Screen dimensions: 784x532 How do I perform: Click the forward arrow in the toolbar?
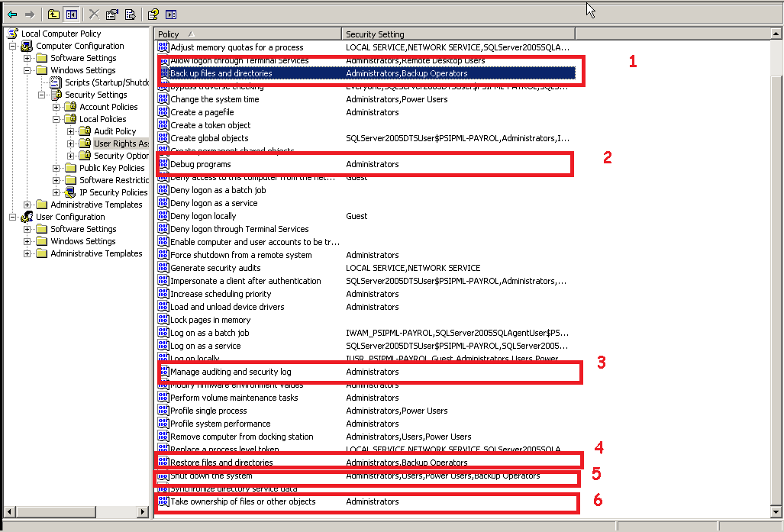30,15
